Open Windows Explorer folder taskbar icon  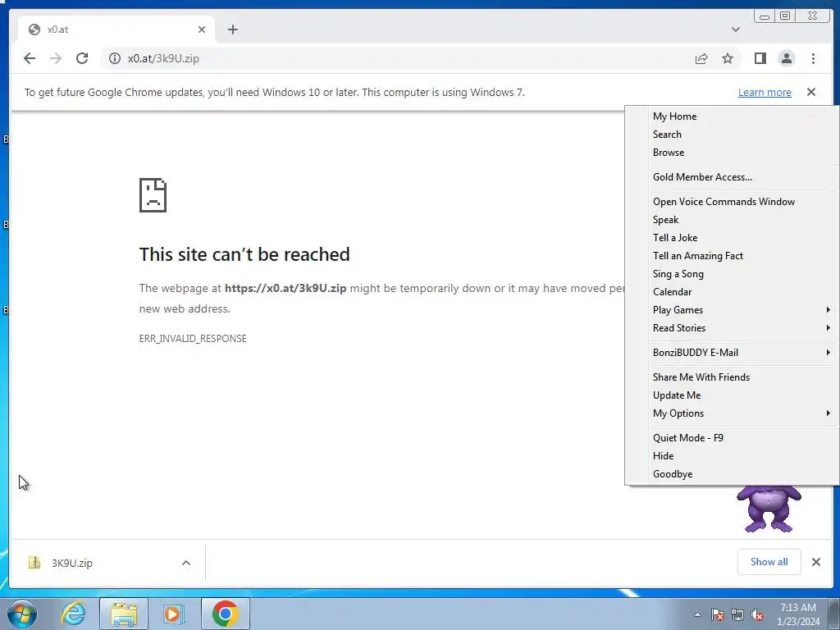point(124,614)
